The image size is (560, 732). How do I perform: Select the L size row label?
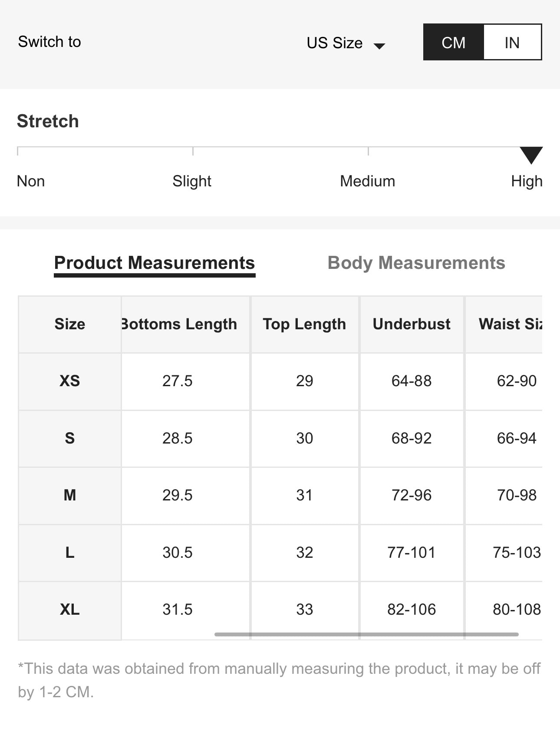[69, 553]
